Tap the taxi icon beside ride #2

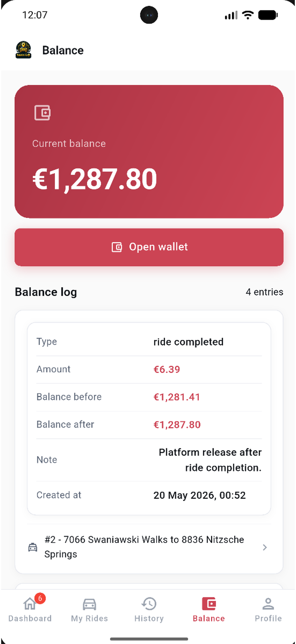[x=33, y=547]
